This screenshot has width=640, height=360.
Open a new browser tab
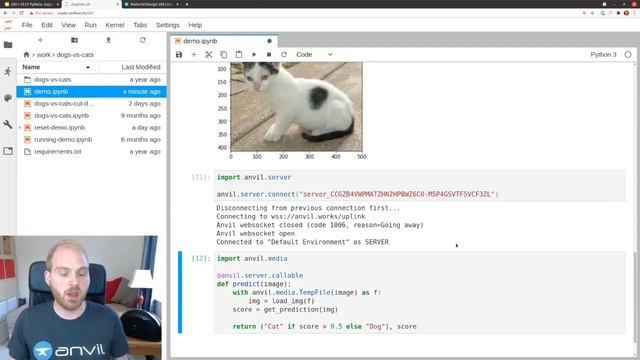pyautogui.click(x=187, y=4)
